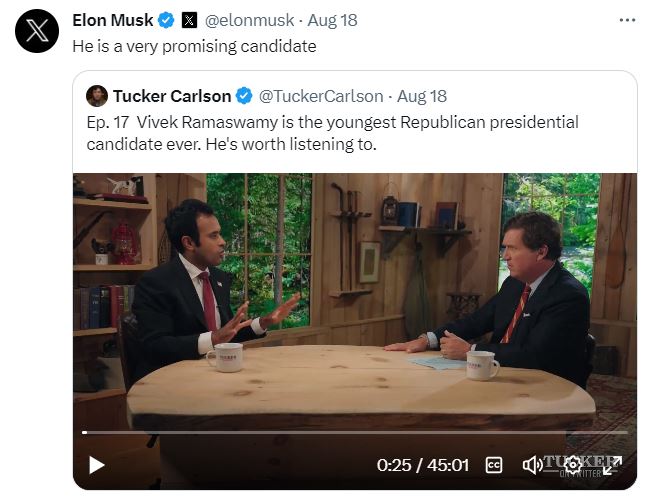Click the video time display 0:25 / 45:01
The width and height of the screenshot is (650, 503).
[423, 465]
